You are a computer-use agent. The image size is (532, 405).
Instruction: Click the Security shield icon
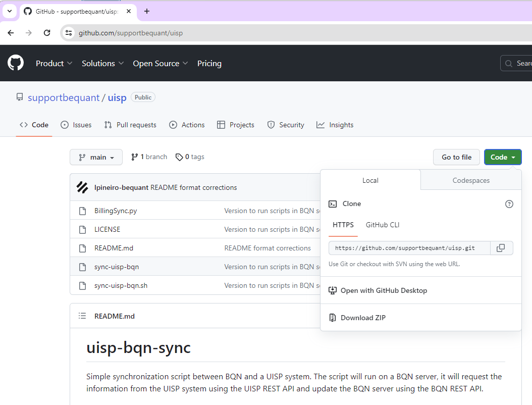(271, 124)
